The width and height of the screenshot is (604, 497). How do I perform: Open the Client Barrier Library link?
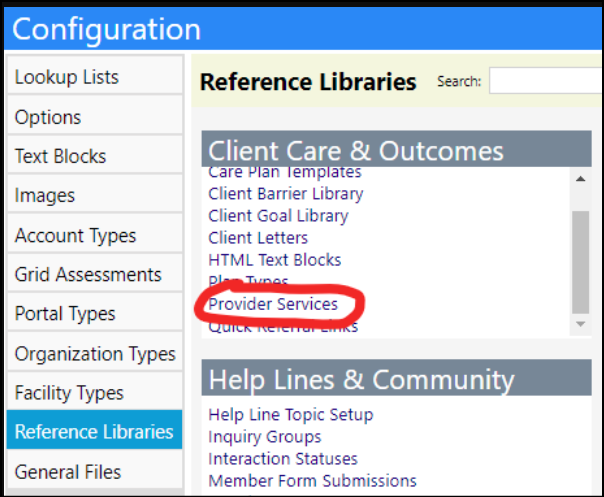pos(286,193)
